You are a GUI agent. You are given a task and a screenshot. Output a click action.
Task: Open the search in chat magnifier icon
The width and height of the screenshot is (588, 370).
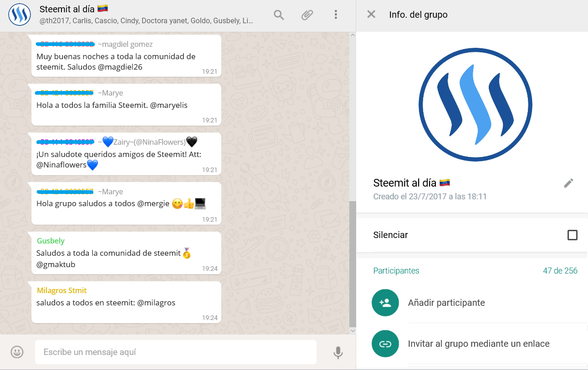(x=279, y=15)
